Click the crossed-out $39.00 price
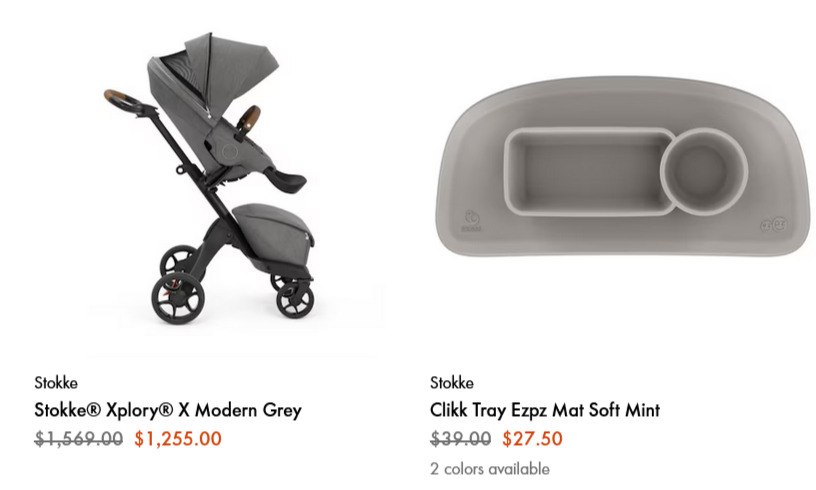Image resolution: width=816 pixels, height=490 pixels. point(461,439)
